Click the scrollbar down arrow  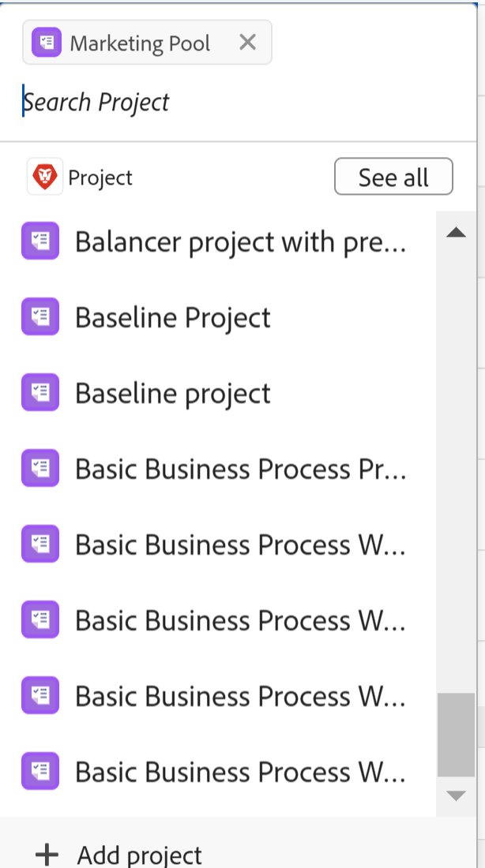(x=457, y=797)
